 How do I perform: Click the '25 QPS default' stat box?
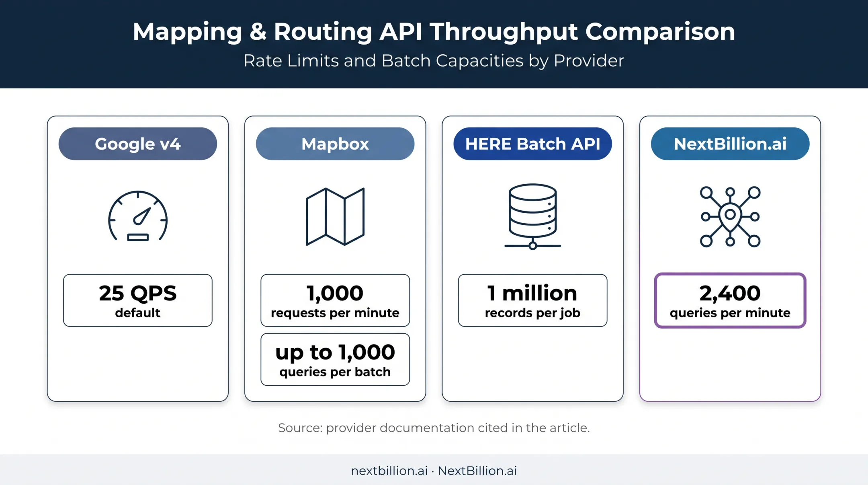pos(138,300)
